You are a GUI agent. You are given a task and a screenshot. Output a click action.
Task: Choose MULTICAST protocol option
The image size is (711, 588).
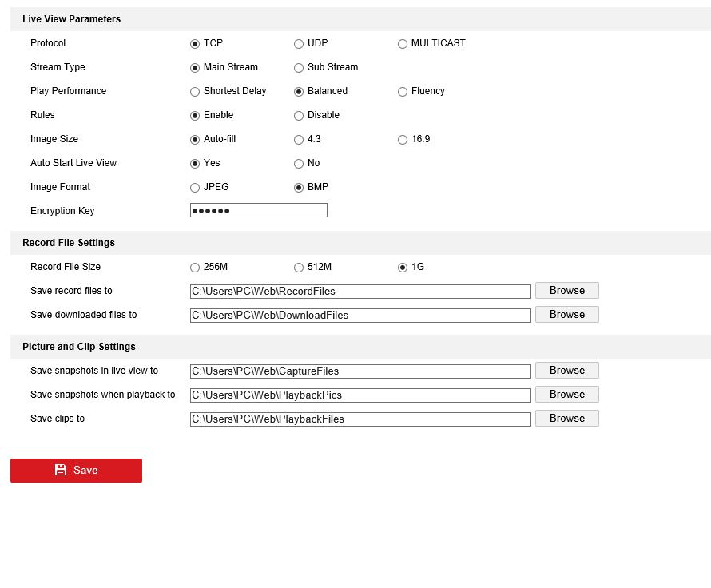point(403,44)
